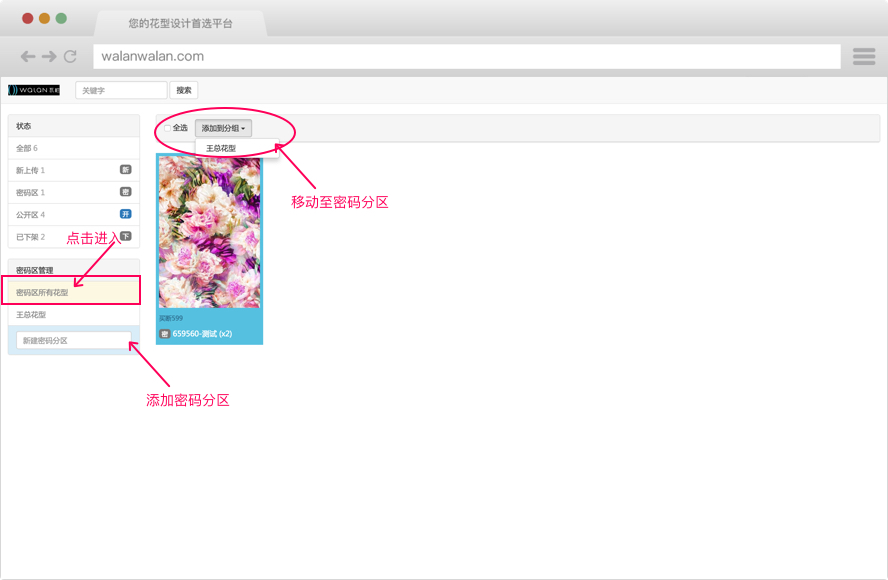
Task: Open the 密码区所有花型 sidebar entry
Action: [x=73, y=292]
